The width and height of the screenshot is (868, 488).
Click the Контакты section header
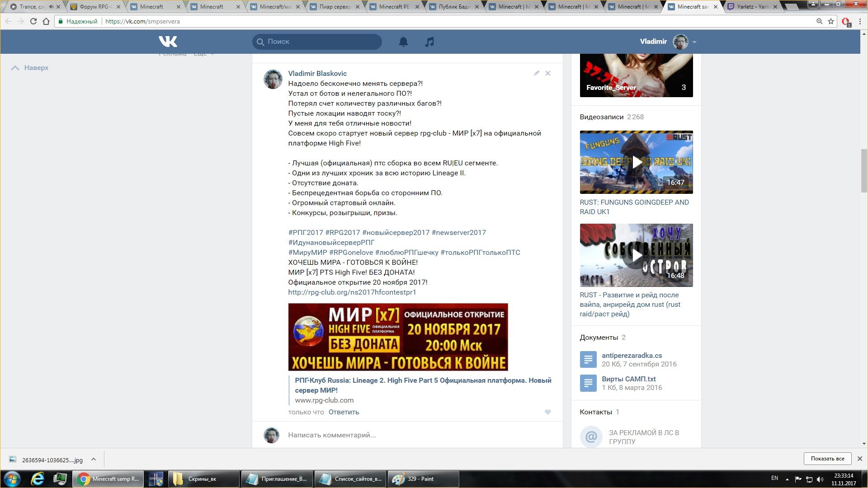tap(595, 412)
